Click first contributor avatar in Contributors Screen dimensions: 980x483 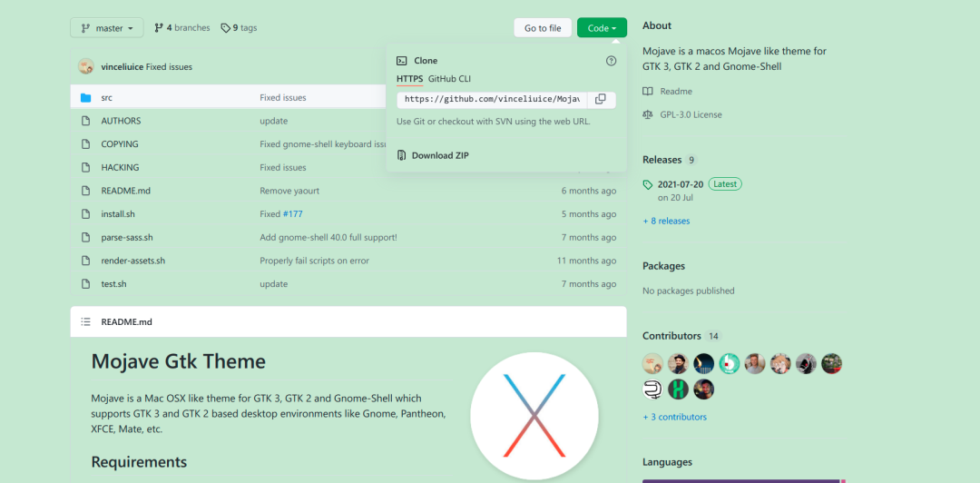click(652, 363)
